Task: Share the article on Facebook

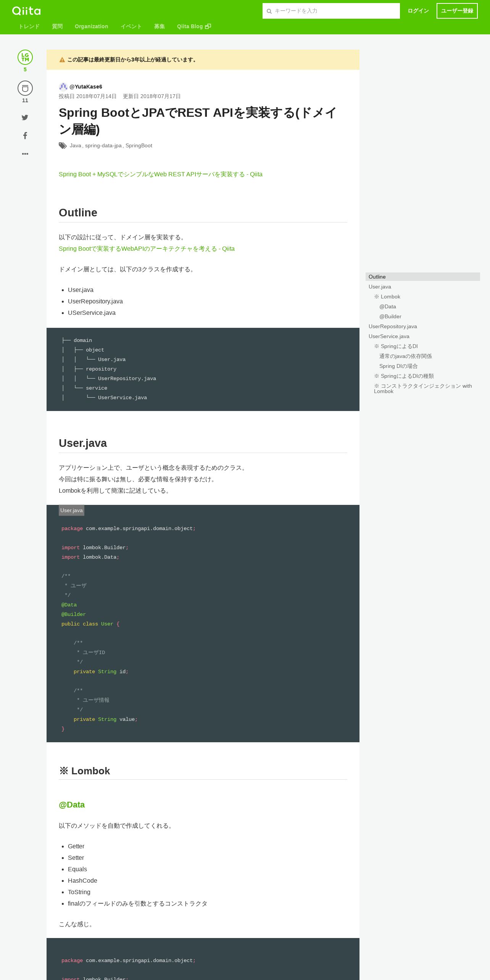Action: coord(25,135)
